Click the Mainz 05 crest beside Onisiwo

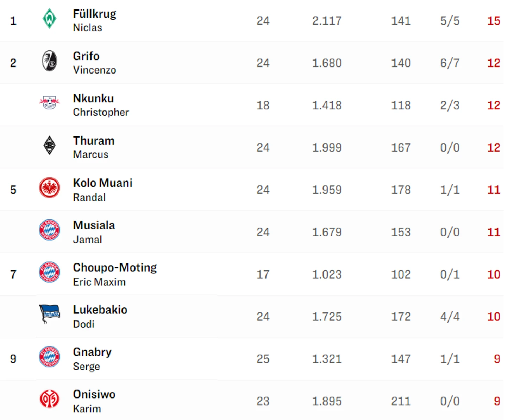point(49,399)
